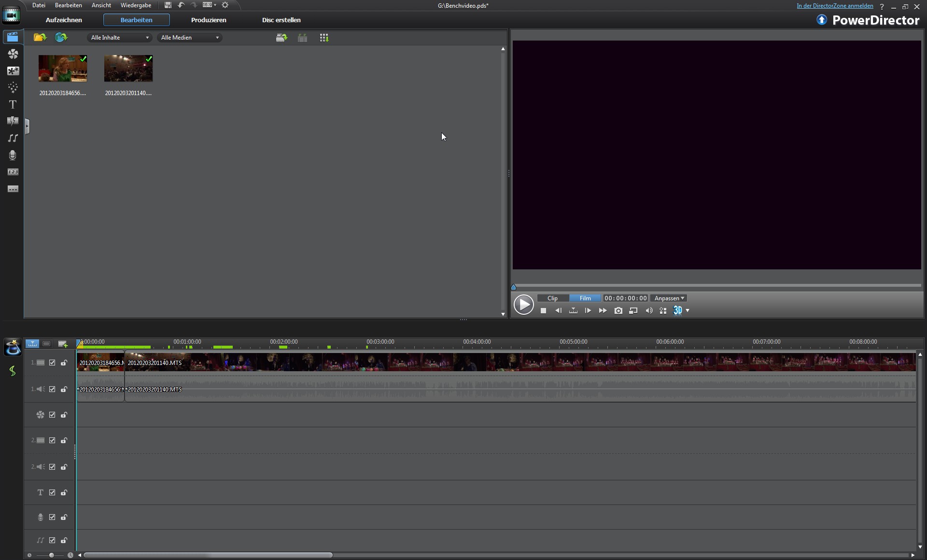This screenshot has width=927, height=560.
Task: Disable video track 1 checkbox
Action: pyautogui.click(x=52, y=363)
